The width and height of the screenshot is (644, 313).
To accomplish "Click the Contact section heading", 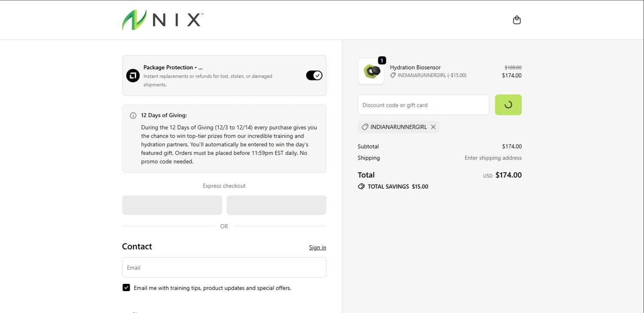I will coord(137,247).
